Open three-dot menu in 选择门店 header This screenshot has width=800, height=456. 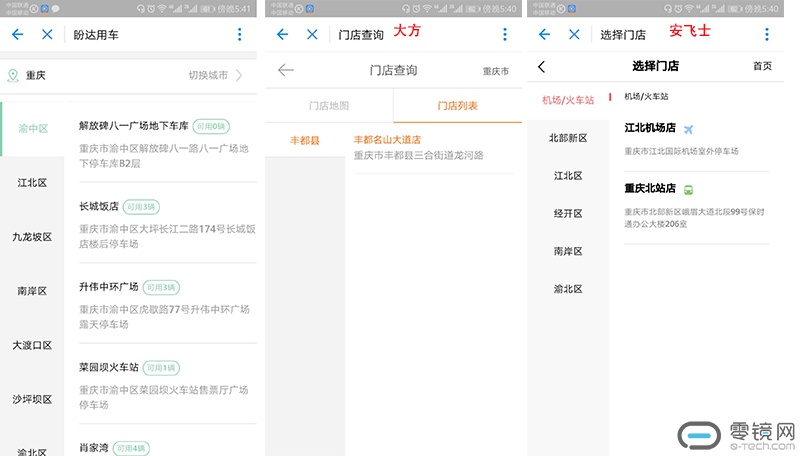pos(766,34)
